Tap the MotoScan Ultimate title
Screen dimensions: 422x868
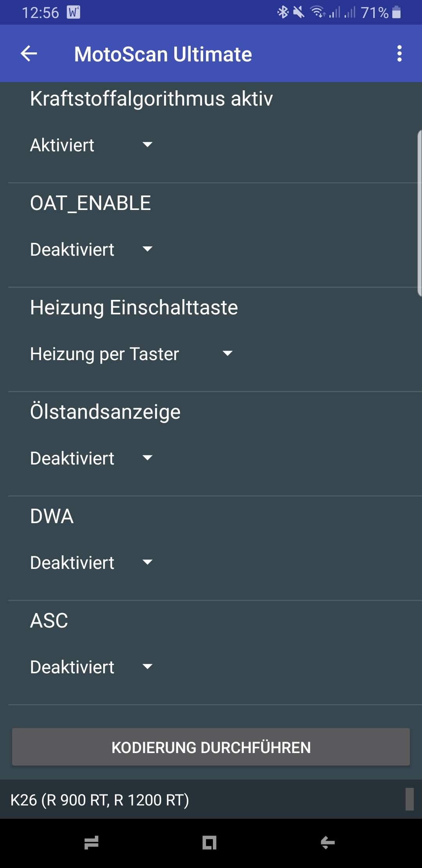coord(163,54)
